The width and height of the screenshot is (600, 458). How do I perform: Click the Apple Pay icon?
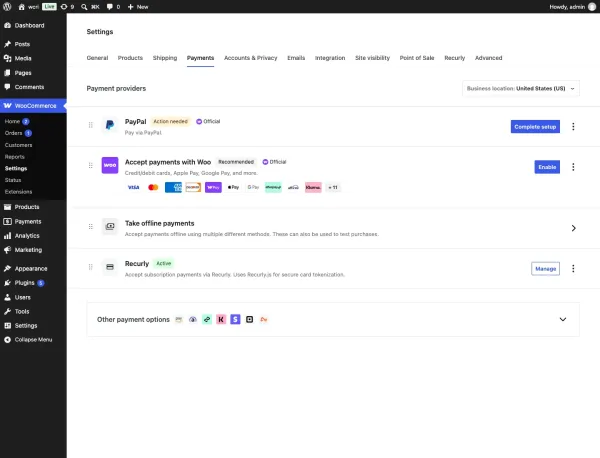pyautogui.click(x=233, y=187)
